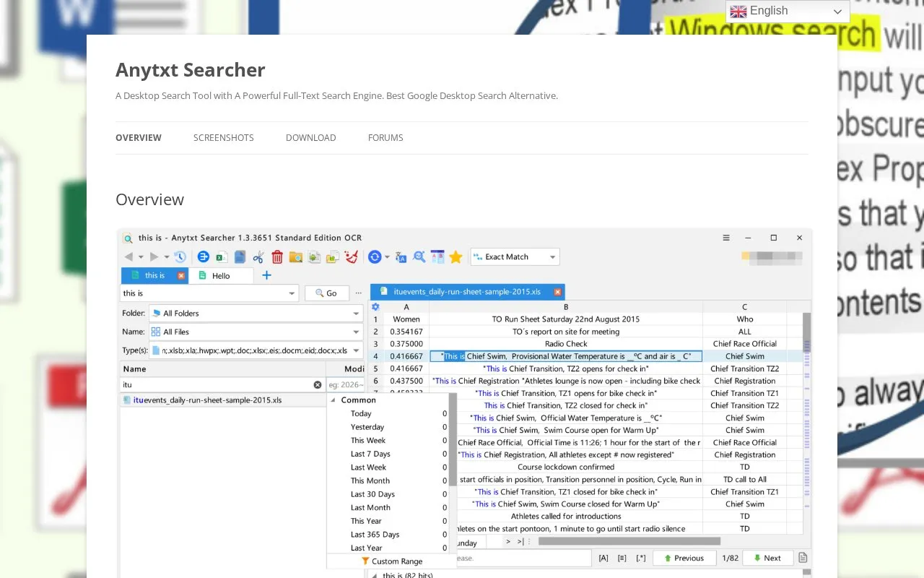Image resolution: width=924 pixels, height=578 pixels.
Task: Toggle the [A] match case option
Action: (x=603, y=558)
